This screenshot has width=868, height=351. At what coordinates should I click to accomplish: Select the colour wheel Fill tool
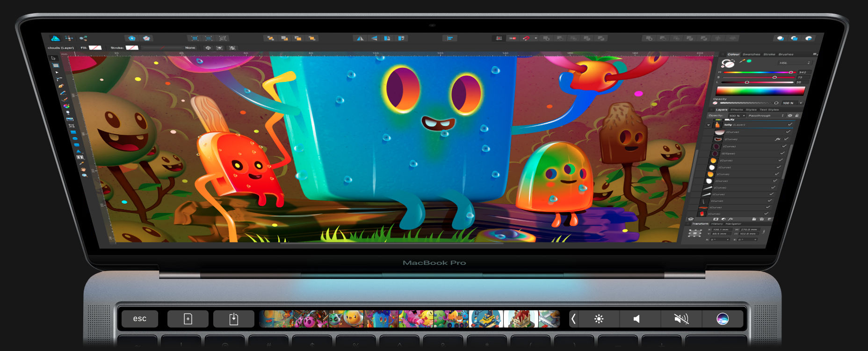click(x=66, y=106)
